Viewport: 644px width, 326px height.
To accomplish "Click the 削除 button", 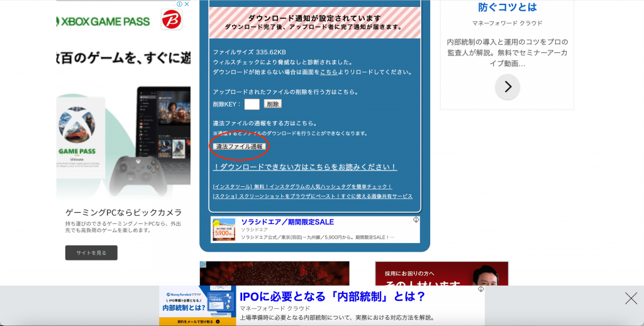I will coord(273,104).
